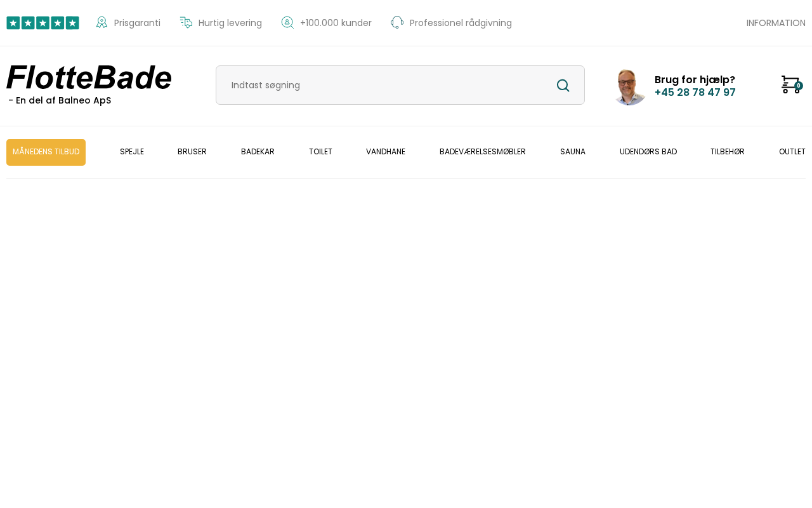The image size is (812, 508).
Task: Click the five-star Trustpilot rating badge
Action: pyautogui.click(x=43, y=23)
